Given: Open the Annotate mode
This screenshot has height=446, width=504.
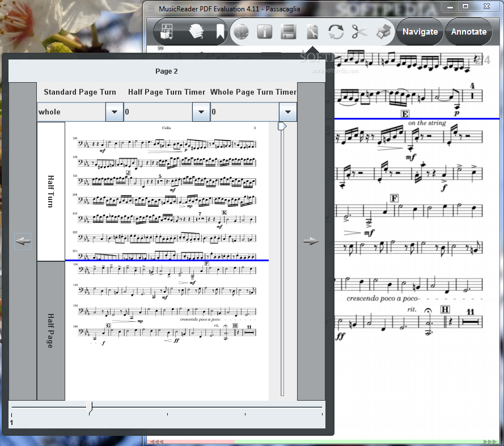Looking at the screenshot, I should 469,32.
